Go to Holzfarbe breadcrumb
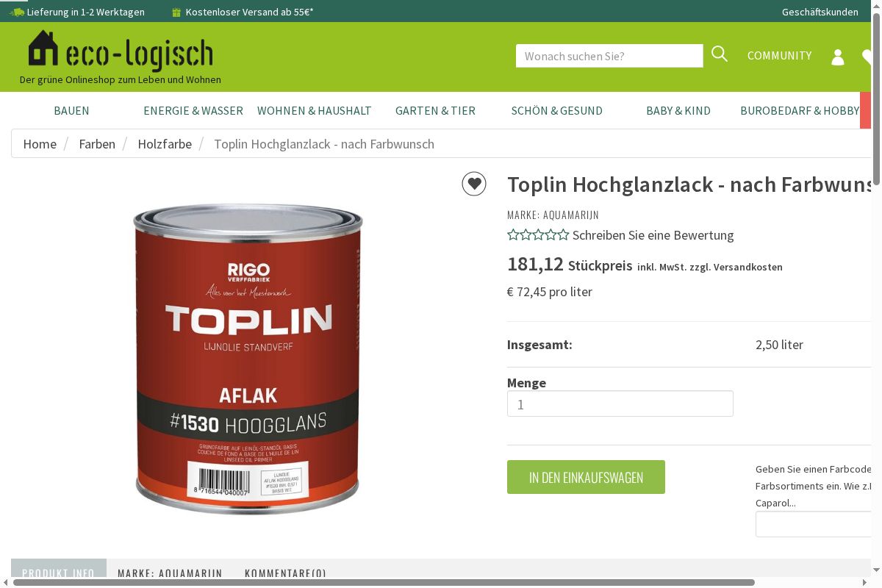882x588 pixels. 165,144
